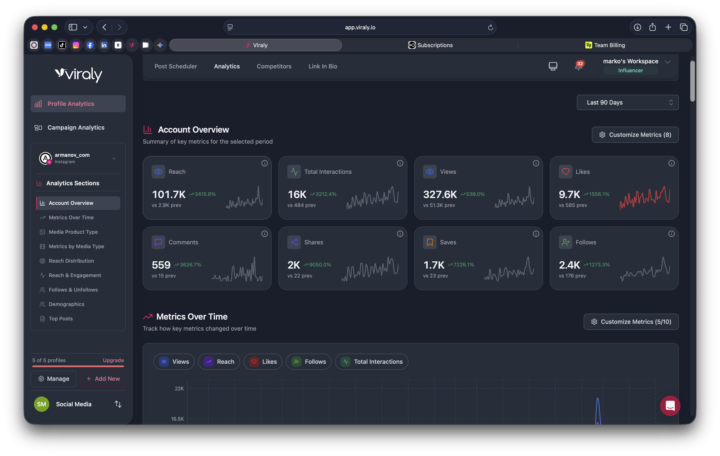Go to Top Posts section

78,319
